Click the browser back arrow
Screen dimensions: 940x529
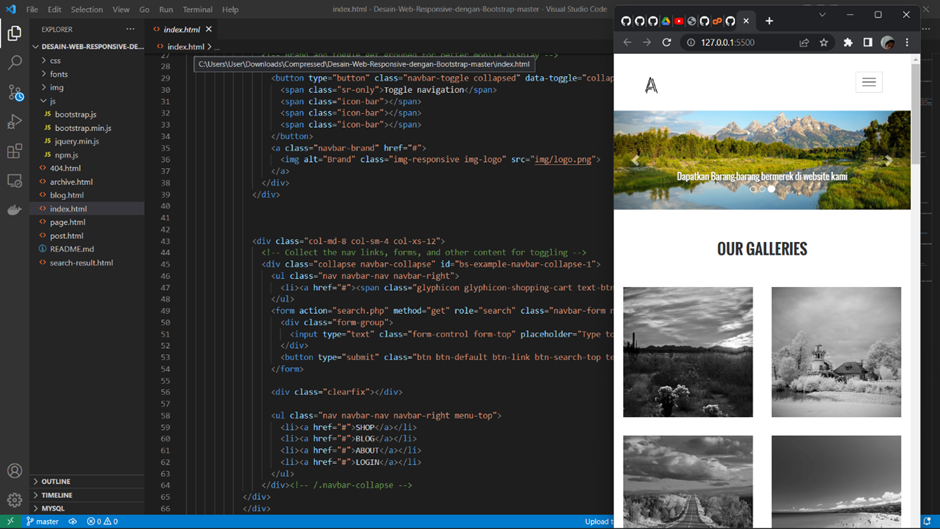click(627, 43)
